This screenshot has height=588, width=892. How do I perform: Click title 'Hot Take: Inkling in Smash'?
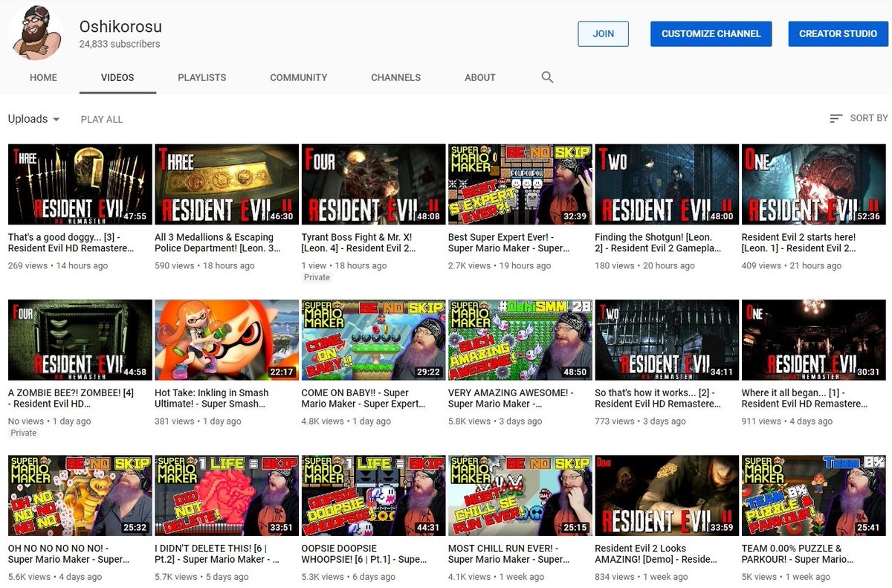pyautogui.click(x=212, y=398)
